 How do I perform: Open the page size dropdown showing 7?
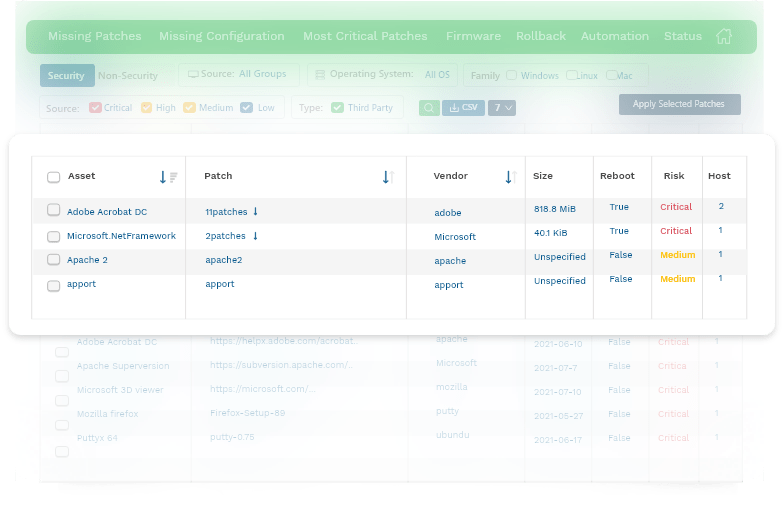click(502, 107)
